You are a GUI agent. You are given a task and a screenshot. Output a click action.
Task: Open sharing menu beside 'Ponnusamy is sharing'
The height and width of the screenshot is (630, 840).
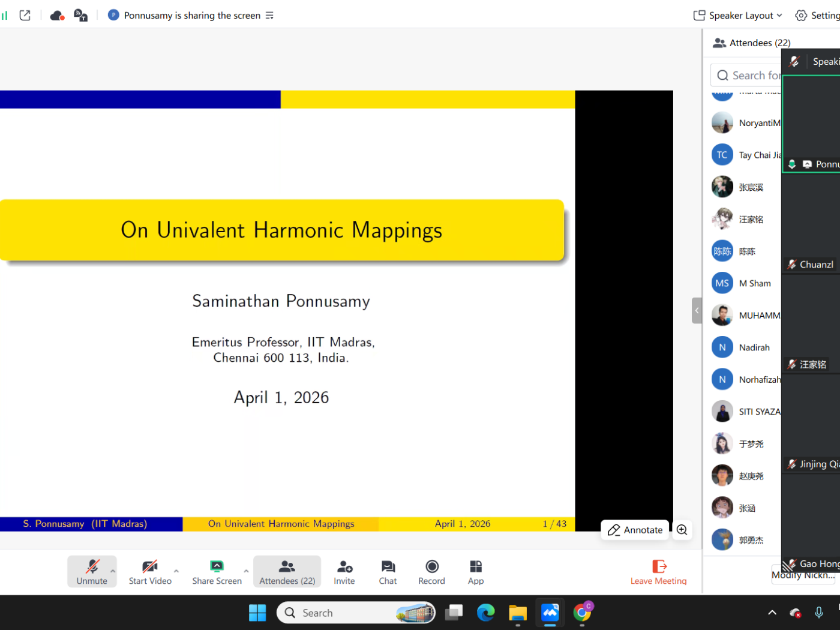[x=269, y=15]
